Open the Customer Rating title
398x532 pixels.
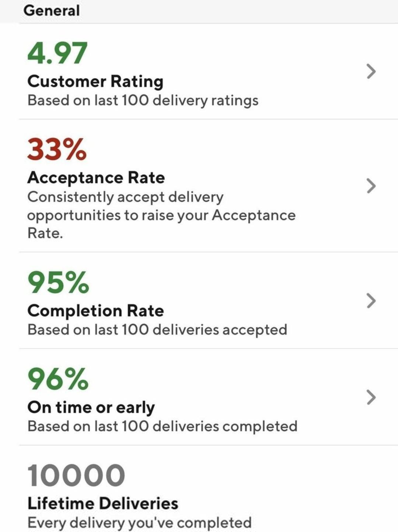click(x=95, y=82)
